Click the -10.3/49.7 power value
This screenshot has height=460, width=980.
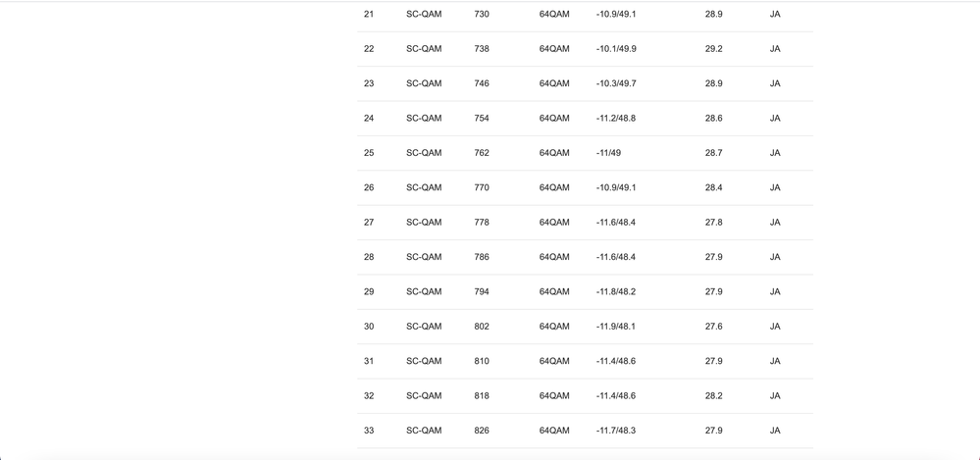coord(616,83)
